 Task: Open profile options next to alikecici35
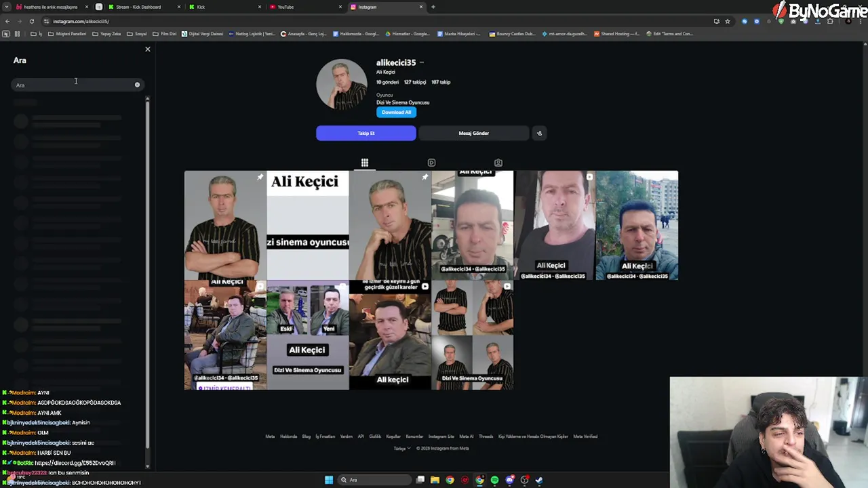422,62
